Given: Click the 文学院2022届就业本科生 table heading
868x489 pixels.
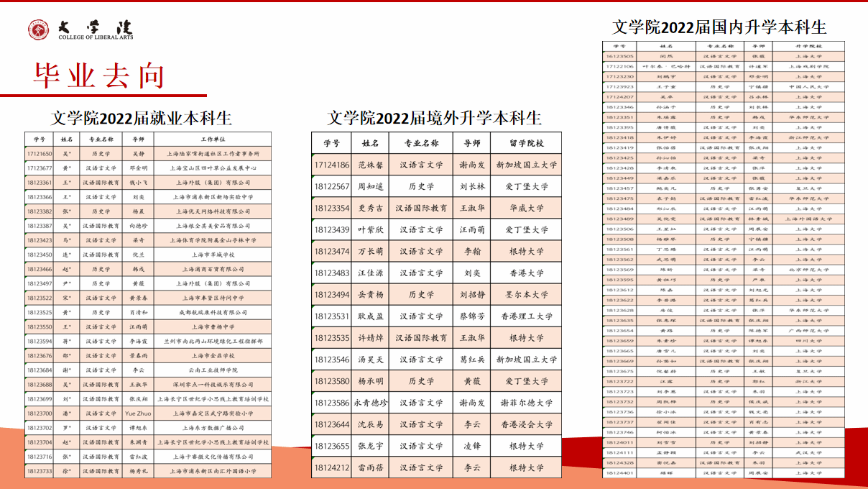Looking at the screenshot, I should pos(141,119).
